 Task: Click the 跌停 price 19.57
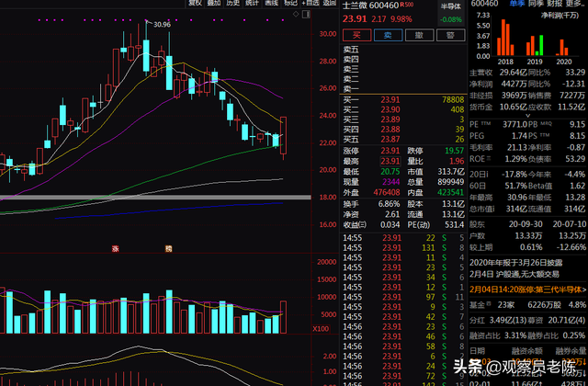(x=455, y=151)
